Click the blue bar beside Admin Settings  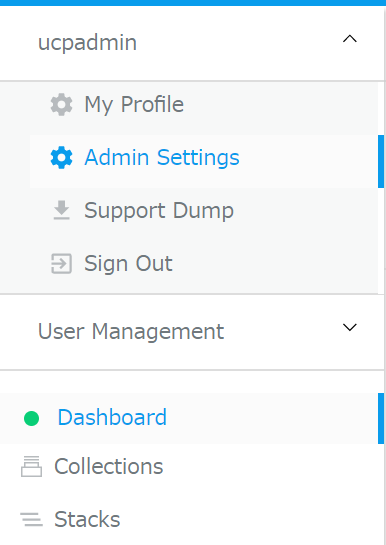pos(381,161)
